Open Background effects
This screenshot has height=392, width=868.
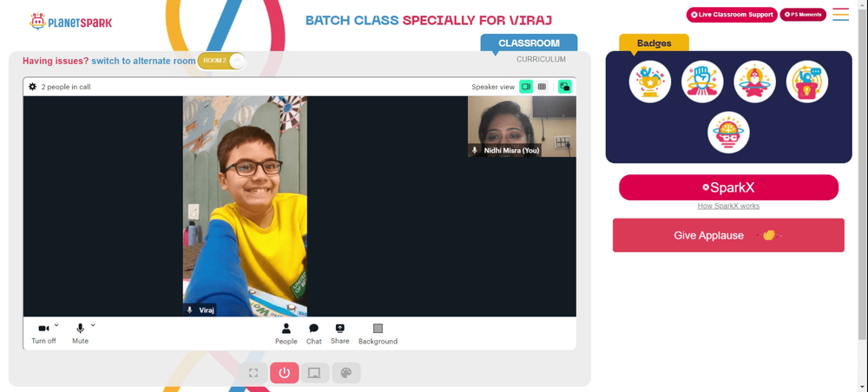coord(378,334)
